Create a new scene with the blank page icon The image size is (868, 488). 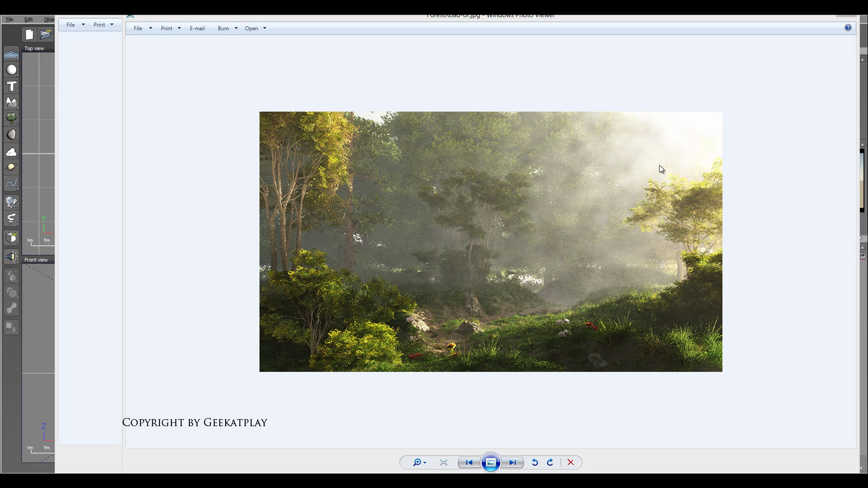29,35
